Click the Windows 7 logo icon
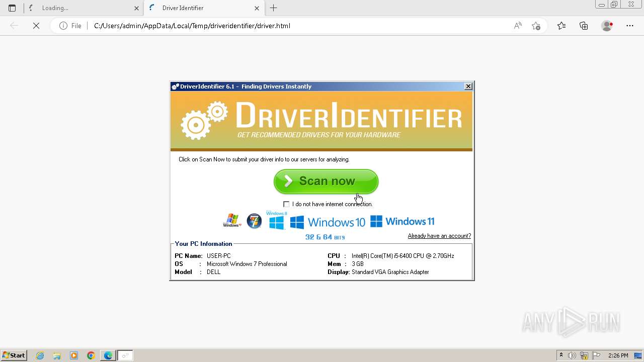The image size is (644, 362). [x=254, y=221]
